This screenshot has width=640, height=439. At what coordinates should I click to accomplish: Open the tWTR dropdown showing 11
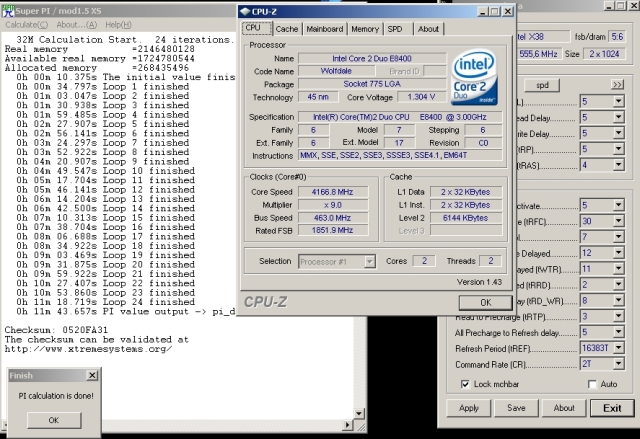619,268
